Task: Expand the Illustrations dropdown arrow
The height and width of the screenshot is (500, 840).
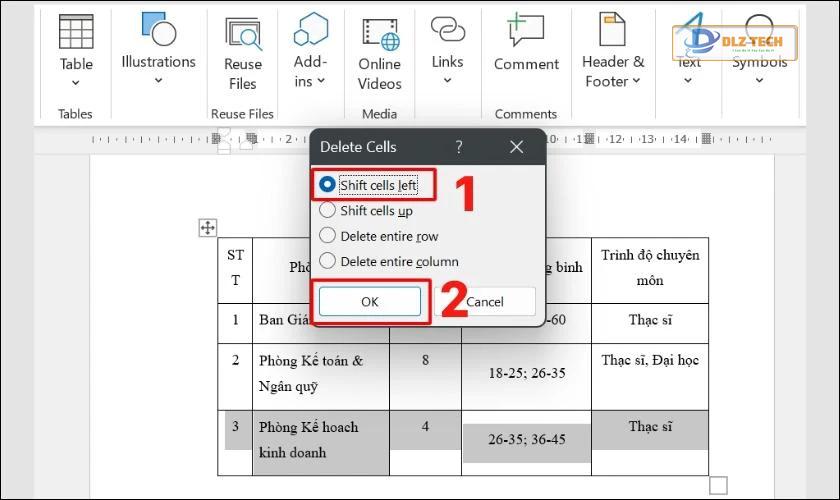Action: point(159,80)
